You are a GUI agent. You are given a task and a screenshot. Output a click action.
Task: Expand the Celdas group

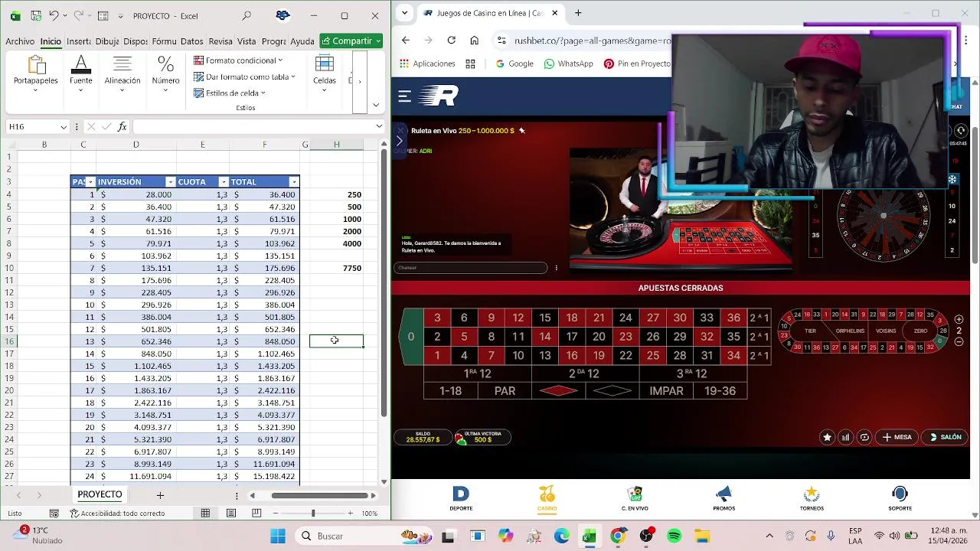pos(324,73)
